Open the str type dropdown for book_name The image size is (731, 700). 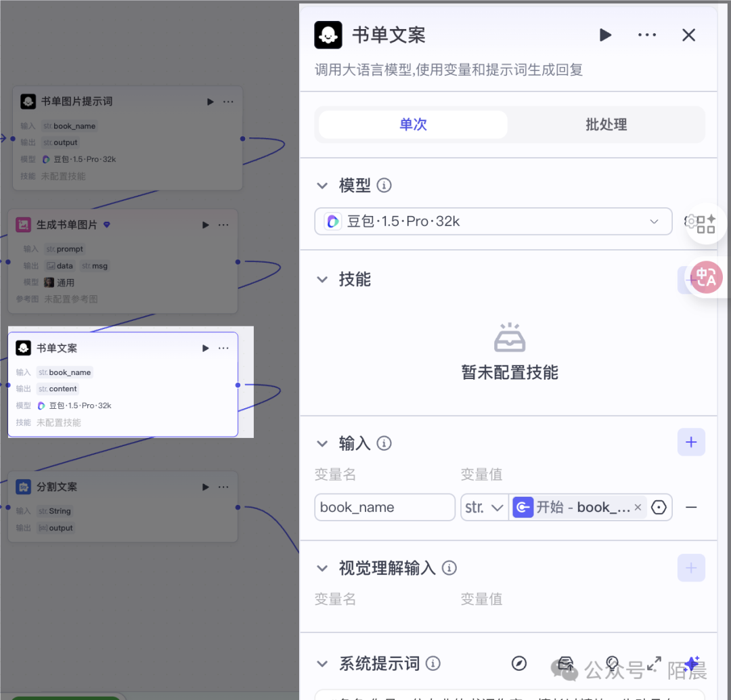[485, 507]
